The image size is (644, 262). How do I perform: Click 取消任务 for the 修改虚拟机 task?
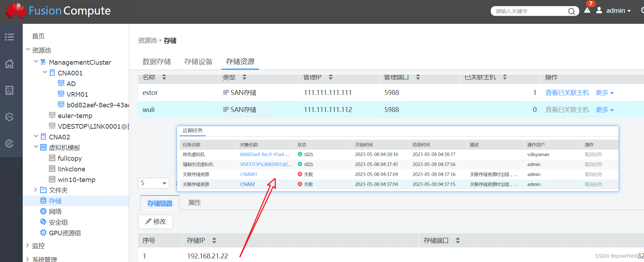tap(594, 154)
